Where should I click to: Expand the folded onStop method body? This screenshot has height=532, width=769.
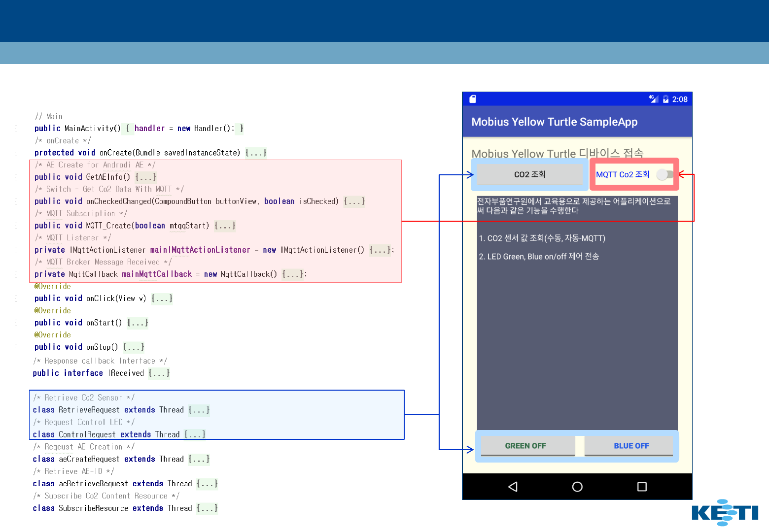coord(134,347)
